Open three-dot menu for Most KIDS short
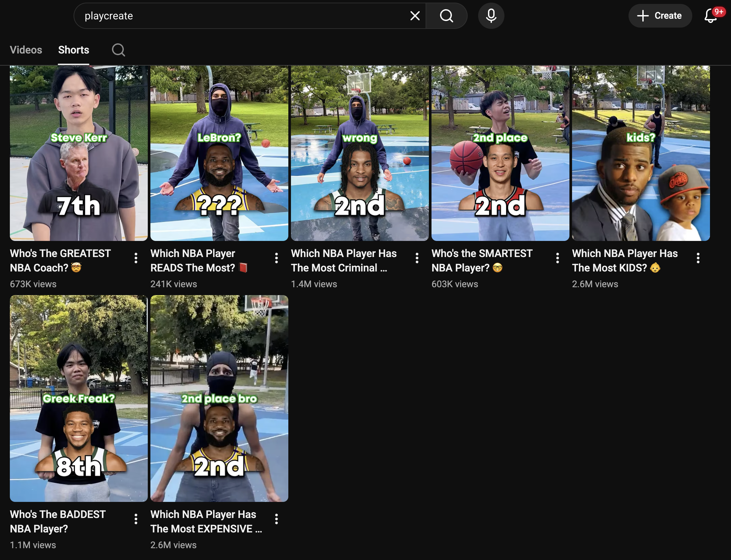Viewport: 731px width, 560px height. coord(698,258)
